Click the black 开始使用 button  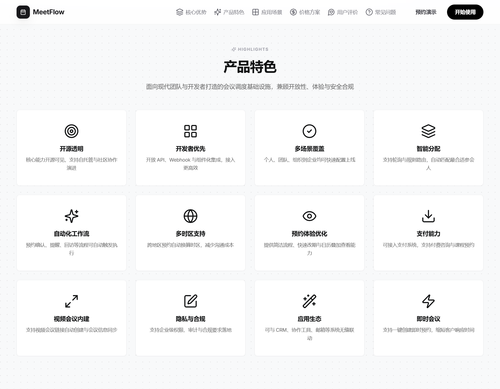(465, 12)
